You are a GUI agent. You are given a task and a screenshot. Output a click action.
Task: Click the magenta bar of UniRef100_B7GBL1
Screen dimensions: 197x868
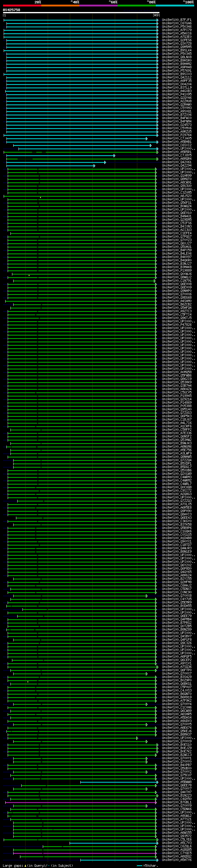tap(81, 802)
